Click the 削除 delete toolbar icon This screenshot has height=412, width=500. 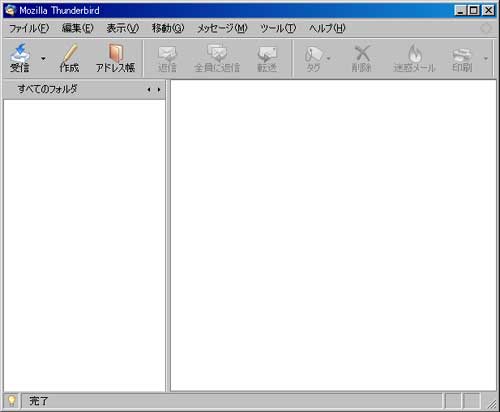[x=362, y=59]
